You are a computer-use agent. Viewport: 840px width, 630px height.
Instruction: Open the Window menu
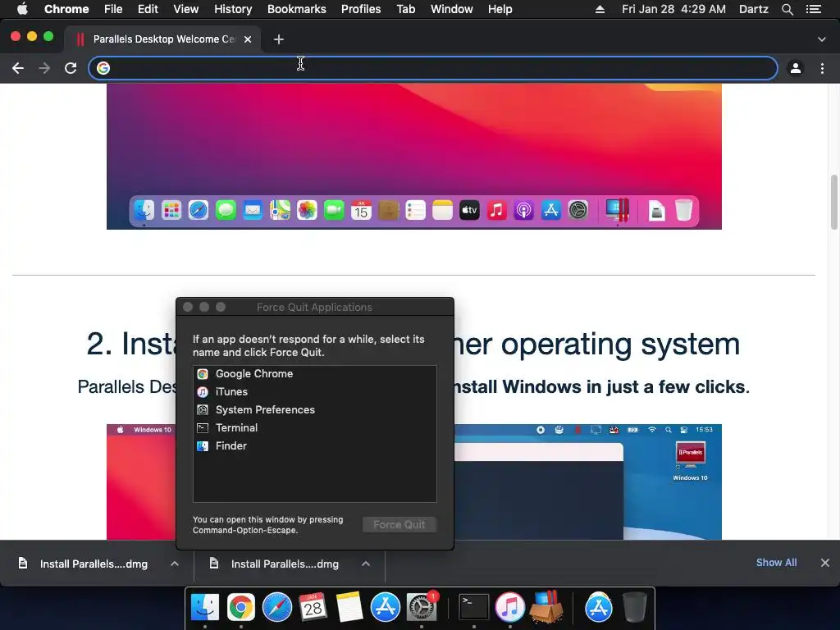(452, 9)
